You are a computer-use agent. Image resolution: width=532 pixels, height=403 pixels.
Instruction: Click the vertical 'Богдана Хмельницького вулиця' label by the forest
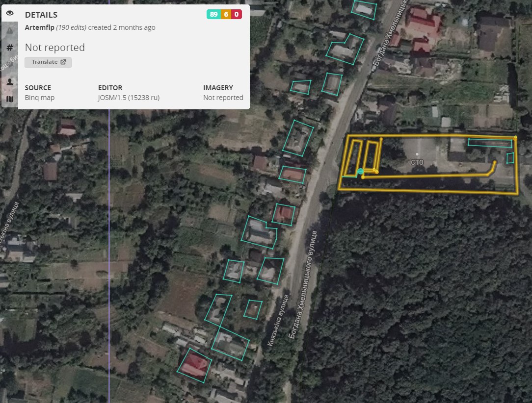click(x=303, y=285)
